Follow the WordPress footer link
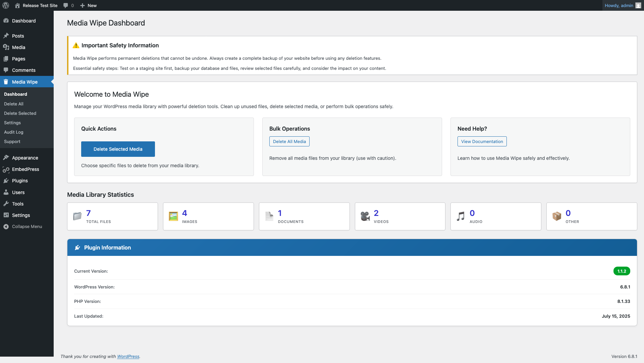The height and width of the screenshot is (363, 644). pyautogui.click(x=128, y=357)
